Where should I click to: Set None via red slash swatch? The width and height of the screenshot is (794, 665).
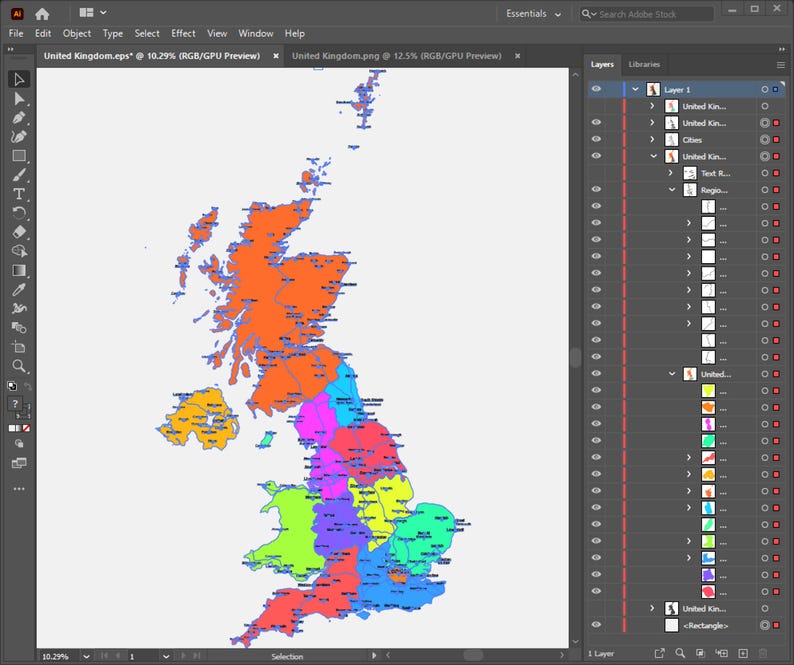click(27, 428)
